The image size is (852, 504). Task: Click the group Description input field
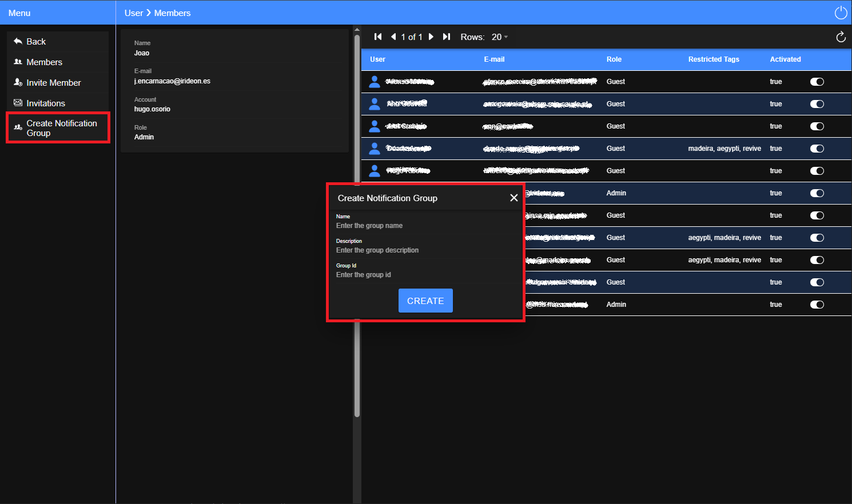click(x=426, y=250)
